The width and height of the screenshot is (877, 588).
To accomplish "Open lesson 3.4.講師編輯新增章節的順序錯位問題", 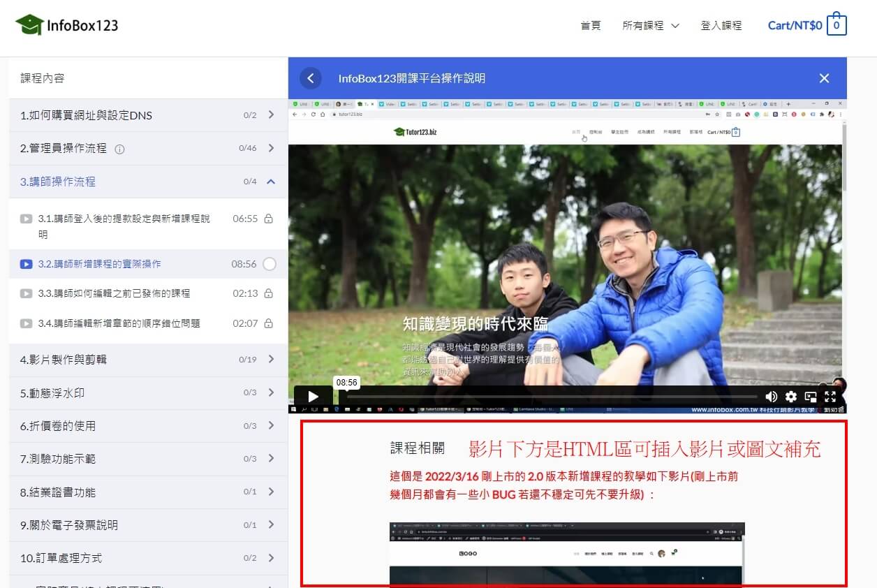I will tap(119, 323).
